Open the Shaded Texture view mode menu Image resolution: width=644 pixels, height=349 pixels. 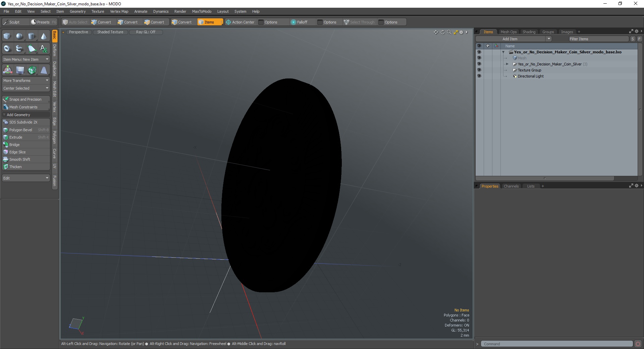coord(110,32)
